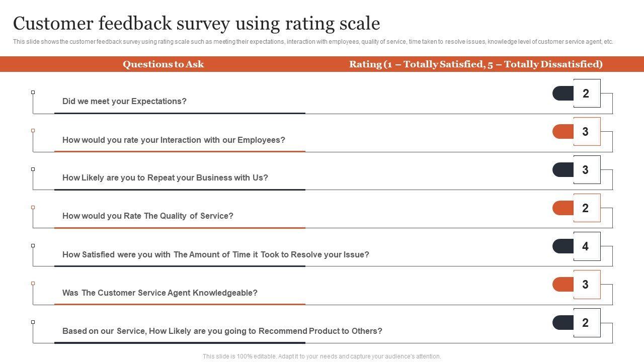The height and width of the screenshot is (362, 644).
Task: Select the 'Was The Customer Service Agent Knowledgeable?' question
Action: coord(159,293)
